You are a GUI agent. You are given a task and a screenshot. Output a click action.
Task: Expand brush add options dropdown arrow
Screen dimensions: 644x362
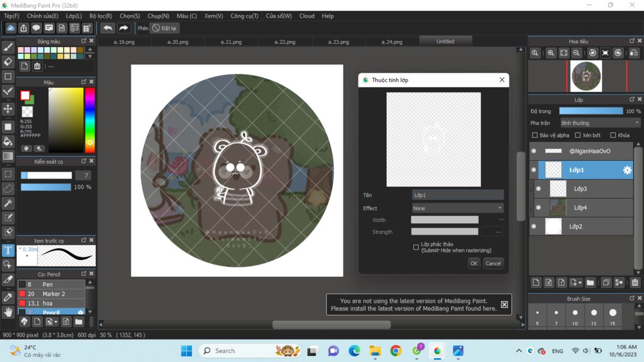pos(56,322)
